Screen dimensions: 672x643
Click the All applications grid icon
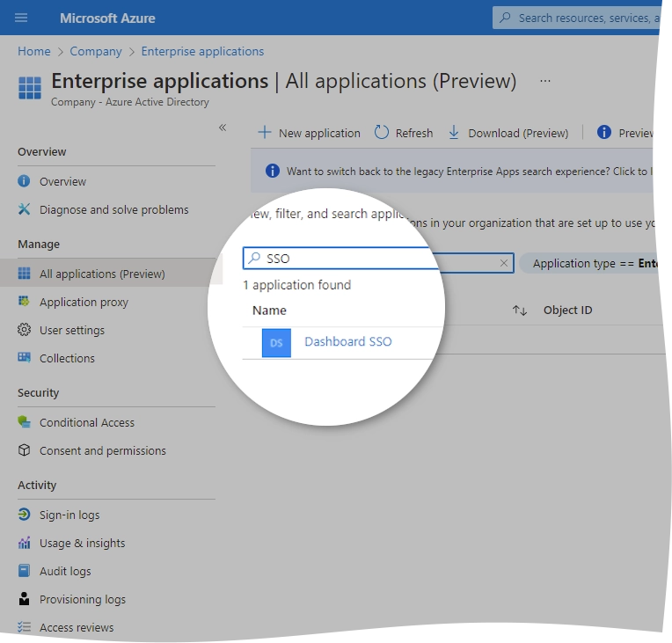tap(24, 273)
